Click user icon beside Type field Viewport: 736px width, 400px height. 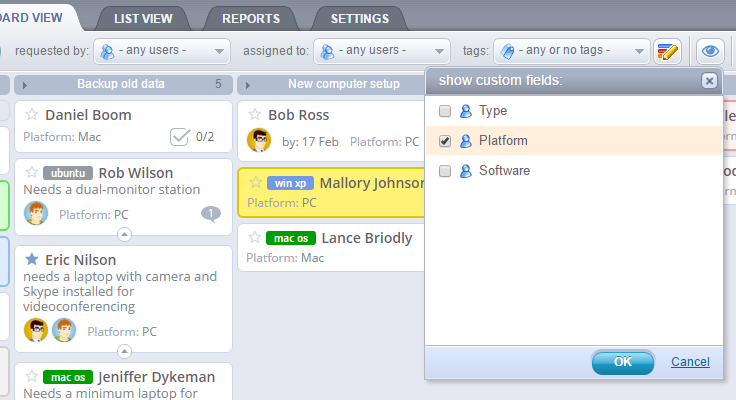[x=466, y=111]
